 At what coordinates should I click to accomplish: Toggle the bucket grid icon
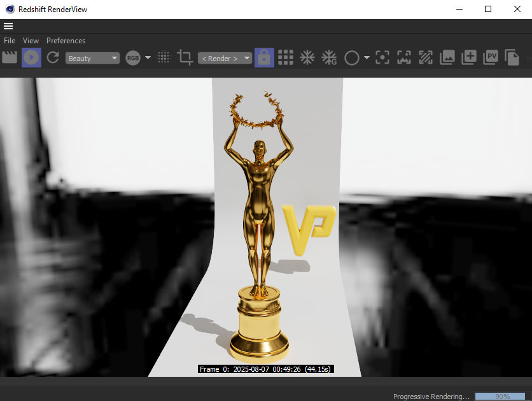click(286, 58)
